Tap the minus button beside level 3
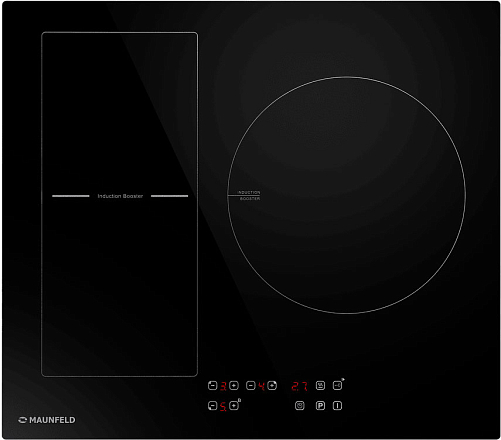 click(x=212, y=386)
